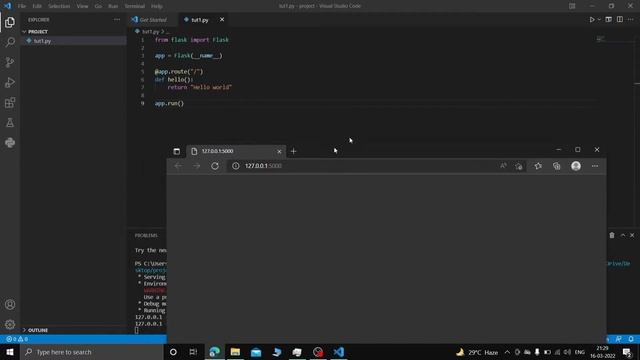The height and width of the screenshot is (360, 640).
Task: Open the File menu
Action: (22, 6)
